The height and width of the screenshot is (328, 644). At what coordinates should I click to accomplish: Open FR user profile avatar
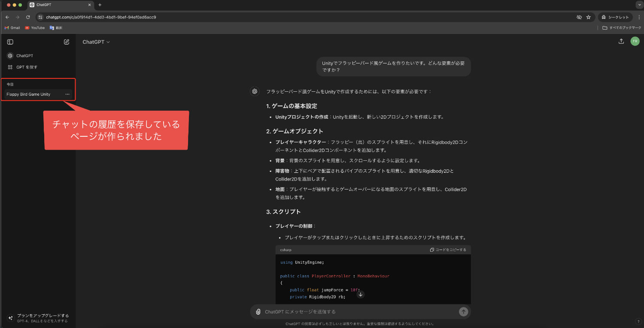[635, 41]
